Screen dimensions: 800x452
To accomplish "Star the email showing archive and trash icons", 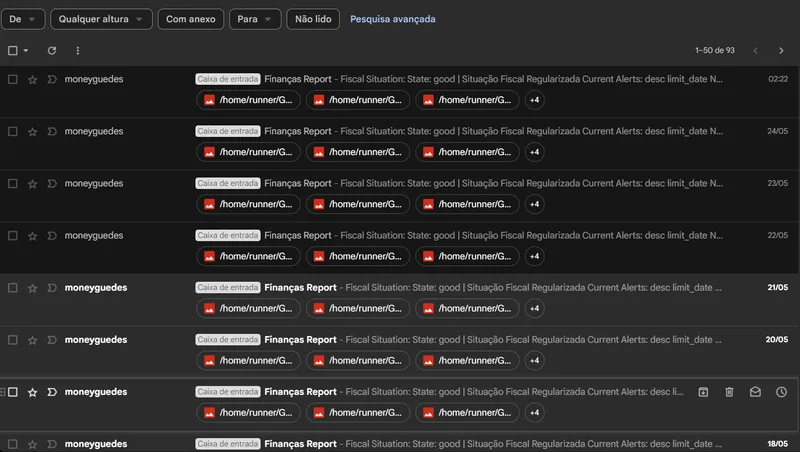I will pyautogui.click(x=33, y=392).
